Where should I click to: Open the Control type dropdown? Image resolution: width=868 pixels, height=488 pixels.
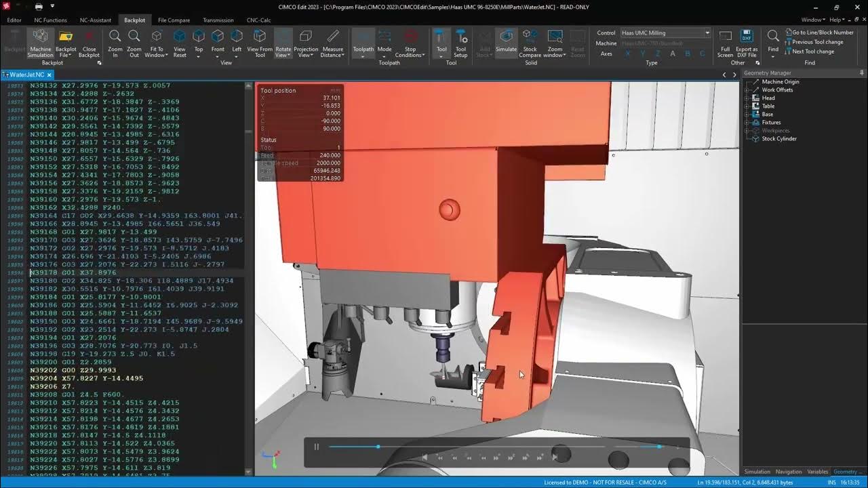[x=707, y=33]
